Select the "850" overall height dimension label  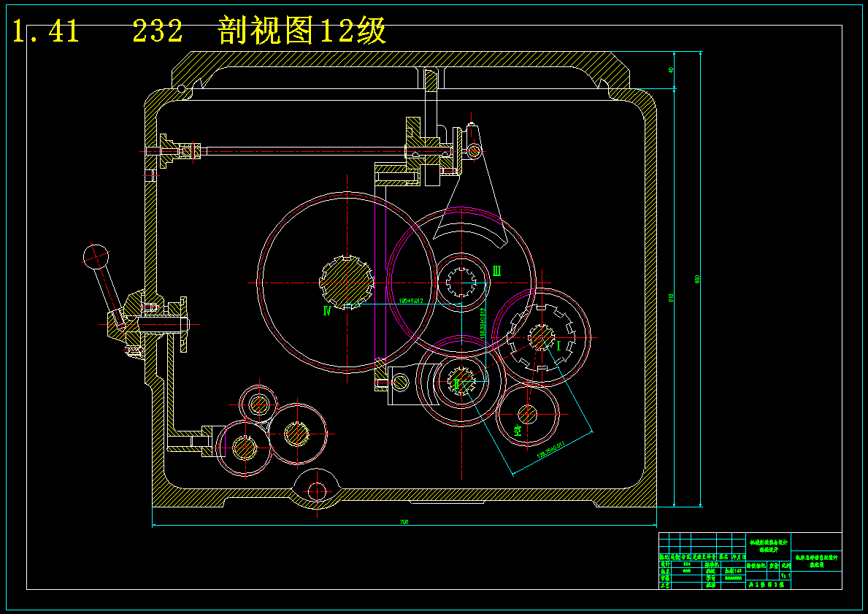pos(697,279)
